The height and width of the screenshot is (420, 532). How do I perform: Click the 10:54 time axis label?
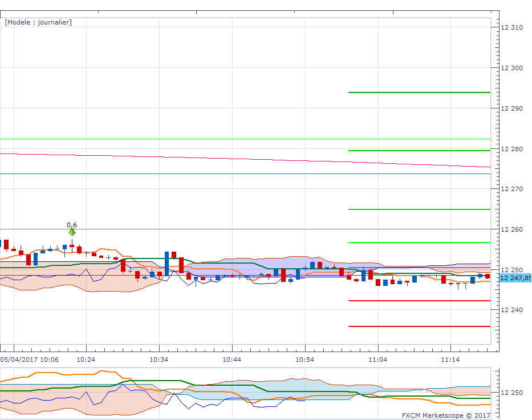tap(304, 360)
